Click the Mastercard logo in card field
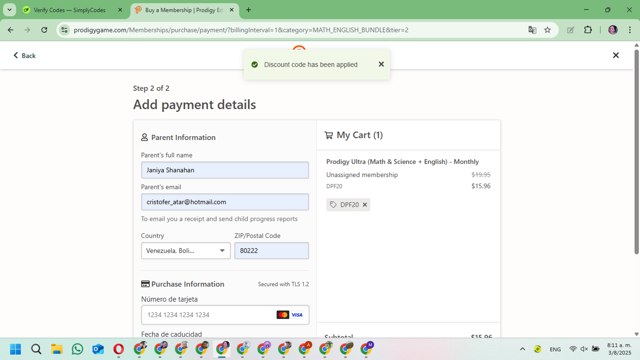The height and width of the screenshot is (360, 640). [x=282, y=315]
